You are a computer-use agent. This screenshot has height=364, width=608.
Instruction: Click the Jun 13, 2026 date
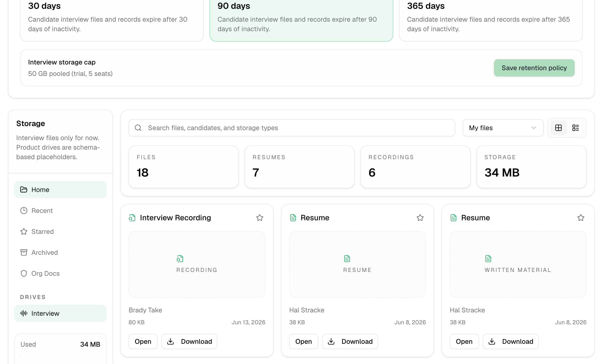point(248,322)
